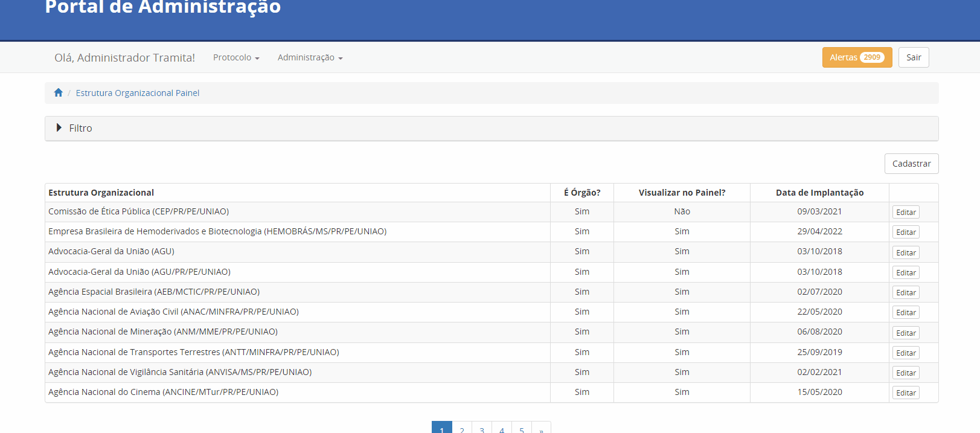Click Olá, Administrador Tramita! brand text
Screen dimensions: 980x433
(x=125, y=57)
